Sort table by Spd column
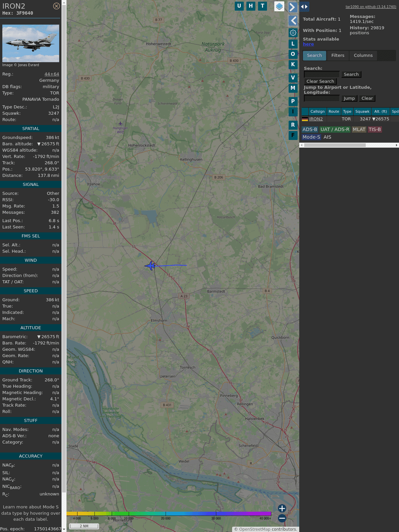This screenshot has height=532, width=399. coord(395,112)
